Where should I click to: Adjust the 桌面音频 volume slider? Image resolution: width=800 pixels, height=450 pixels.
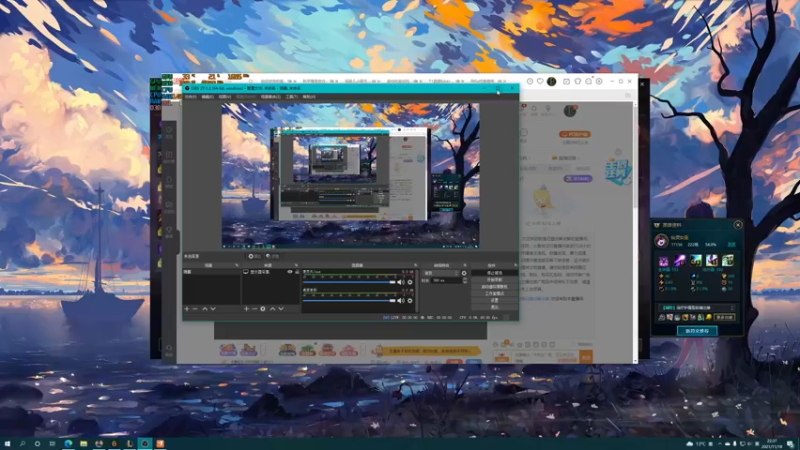(x=349, y=301)
